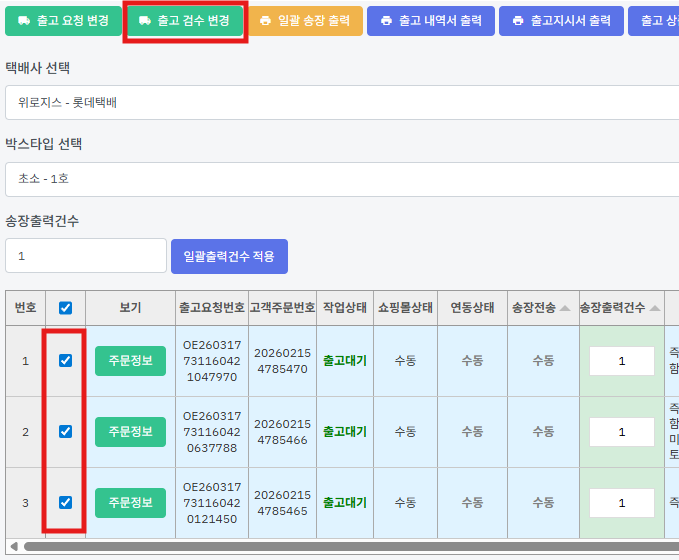Uncheck the row 3 checkbox
This screenshot has height=560, width=679.
66,502
